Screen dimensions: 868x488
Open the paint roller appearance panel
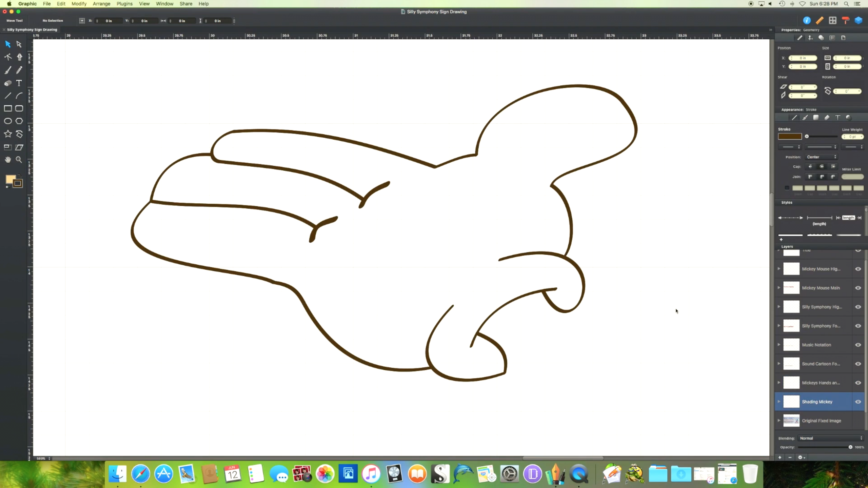(x=846, y=21)
